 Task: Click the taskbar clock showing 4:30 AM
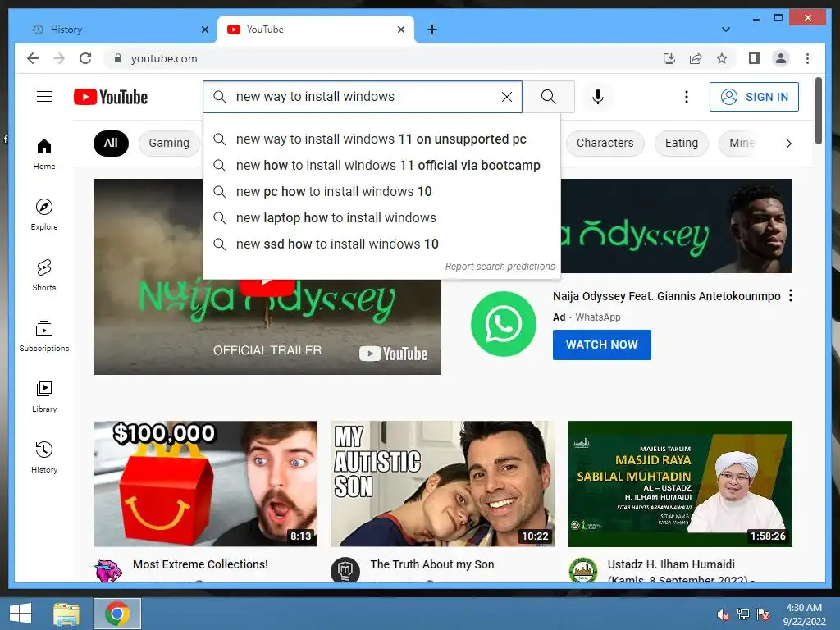click(804, 614)
